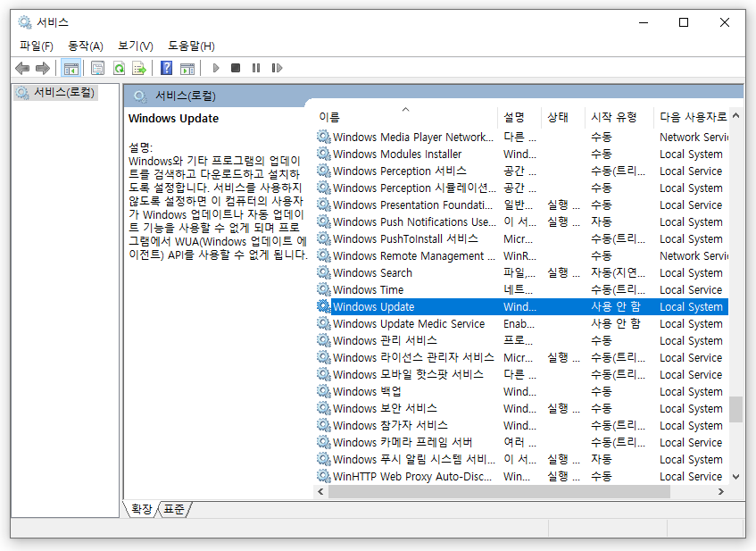Go back with the left arrow toolbar icon

click(x=22, y=68)
